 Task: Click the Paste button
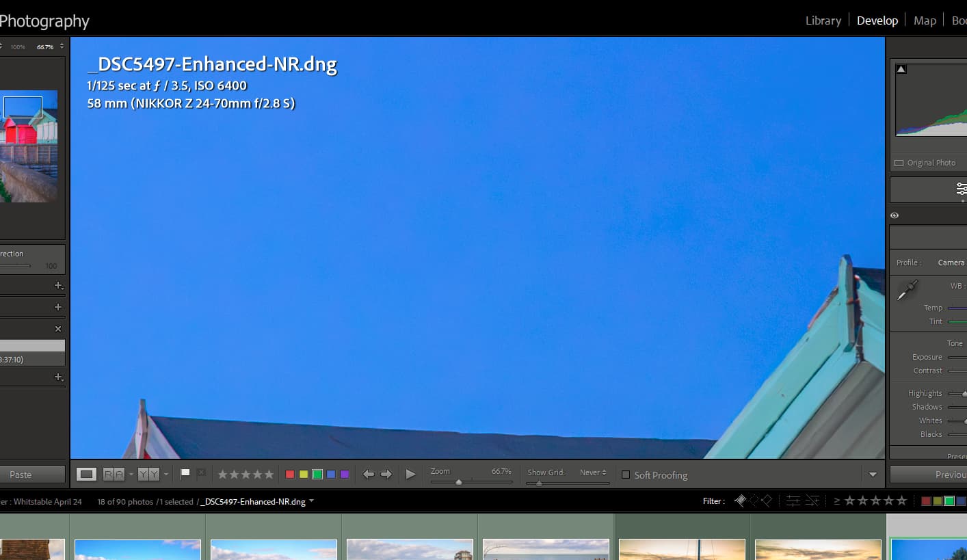(x=21, y=475)
